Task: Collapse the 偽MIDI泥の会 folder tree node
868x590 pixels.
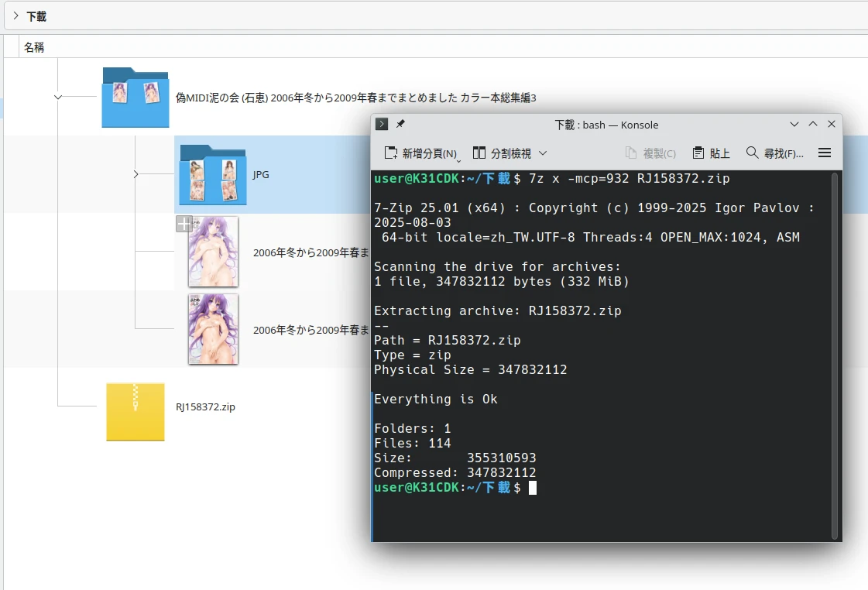Action: (x=58, y=97)
